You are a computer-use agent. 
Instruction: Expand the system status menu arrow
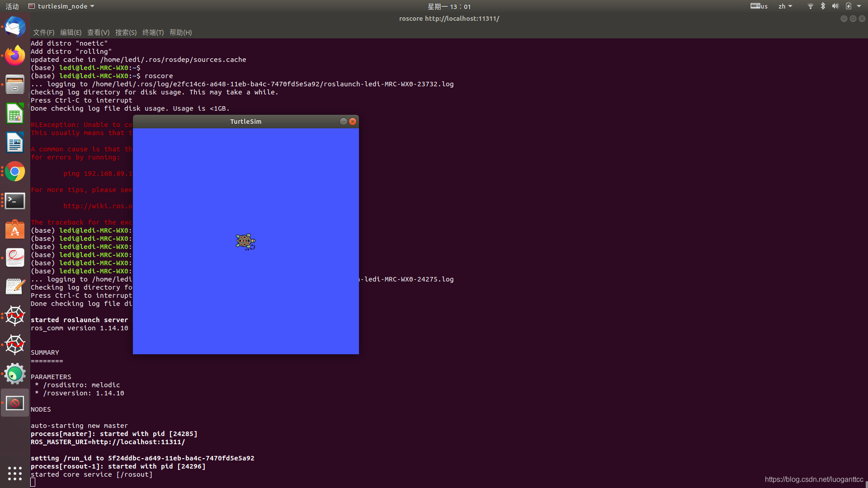[x=859, y=6]
